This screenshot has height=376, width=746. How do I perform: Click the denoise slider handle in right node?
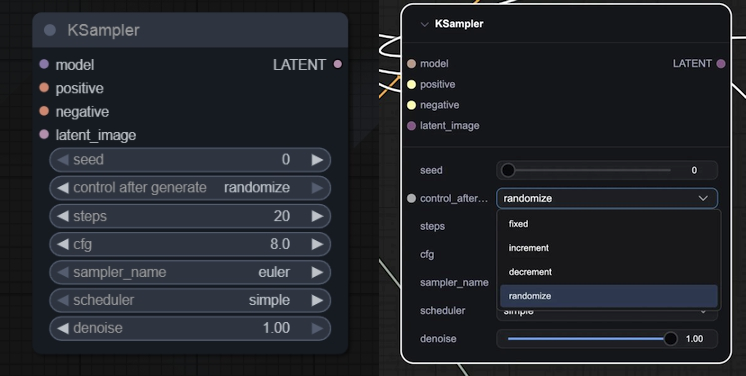pos(671,338)
